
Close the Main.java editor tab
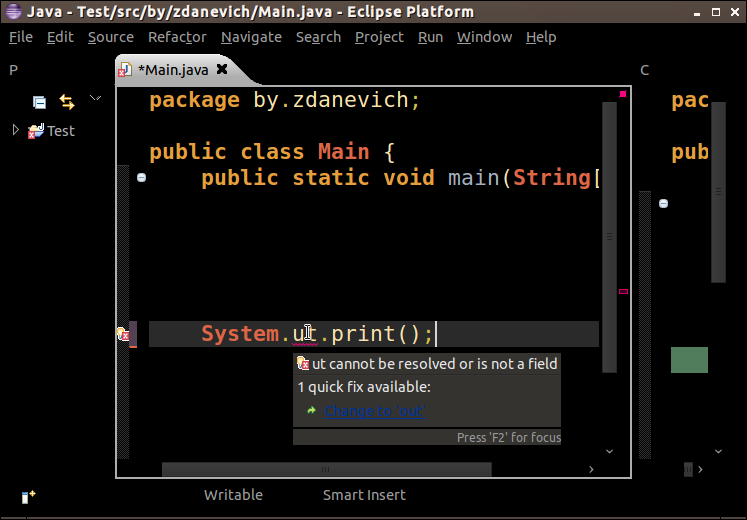(x=222, y=69)
